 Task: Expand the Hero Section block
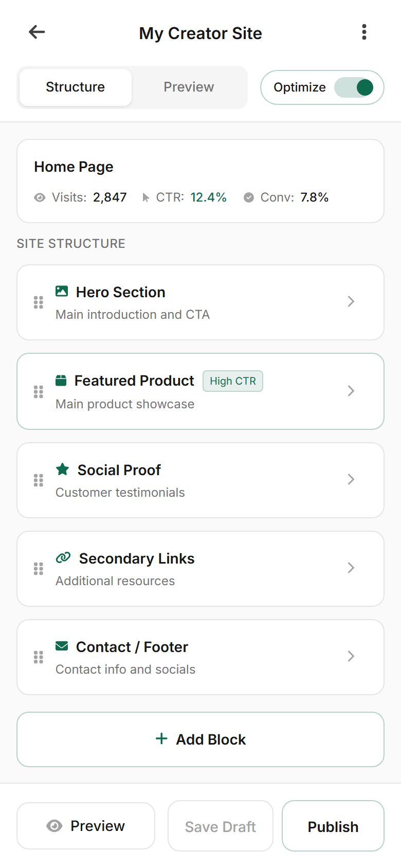pos(351,302)
